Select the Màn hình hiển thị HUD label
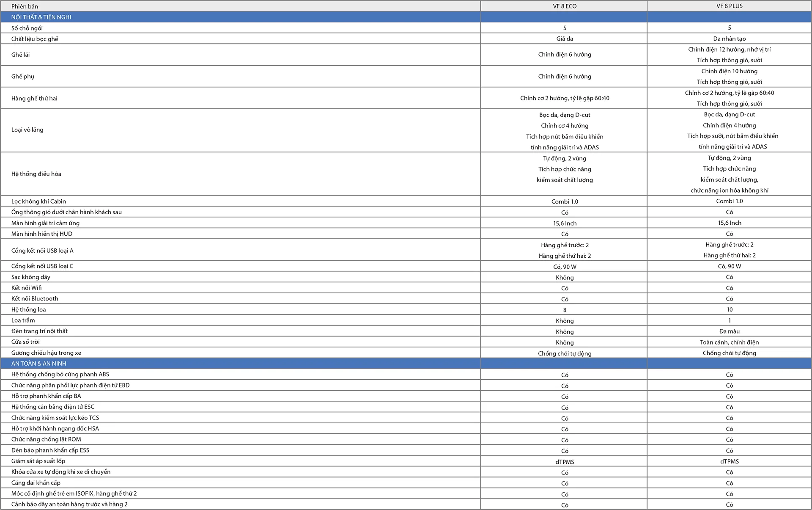This screenshot has width=812, height=510. [41, 234]
